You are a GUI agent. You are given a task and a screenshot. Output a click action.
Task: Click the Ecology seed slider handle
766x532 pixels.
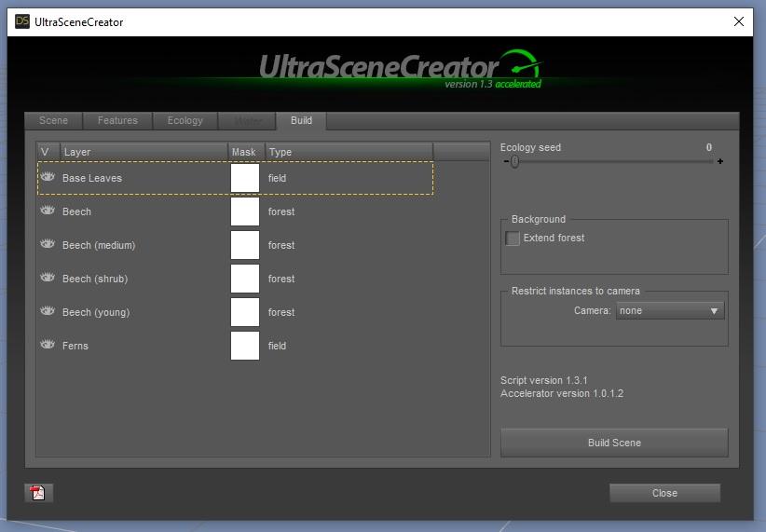[514, 161]
